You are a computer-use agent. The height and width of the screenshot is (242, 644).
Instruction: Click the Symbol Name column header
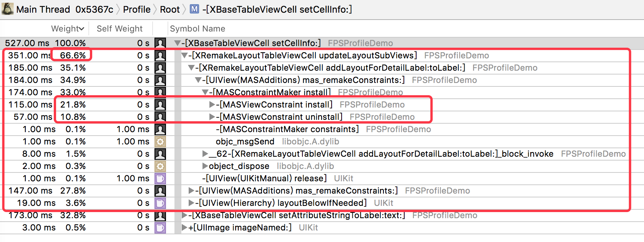tap(198, 29)
